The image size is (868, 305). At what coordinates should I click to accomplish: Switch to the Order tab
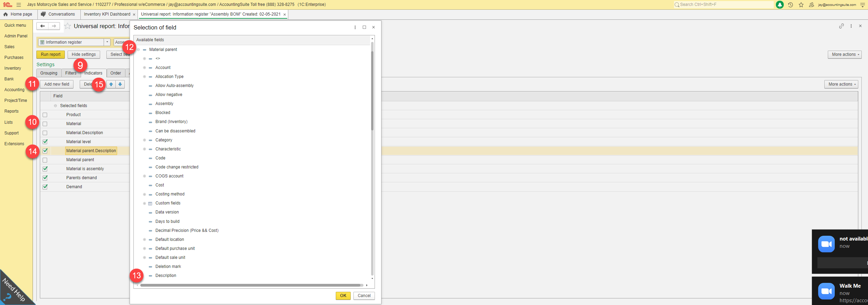(x=116, y=73)
